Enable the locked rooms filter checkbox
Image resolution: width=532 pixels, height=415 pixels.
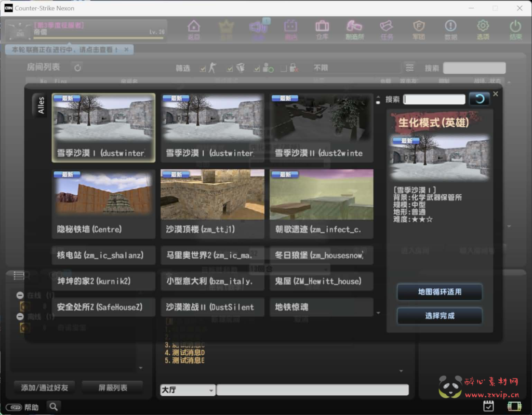pos(284,69)
